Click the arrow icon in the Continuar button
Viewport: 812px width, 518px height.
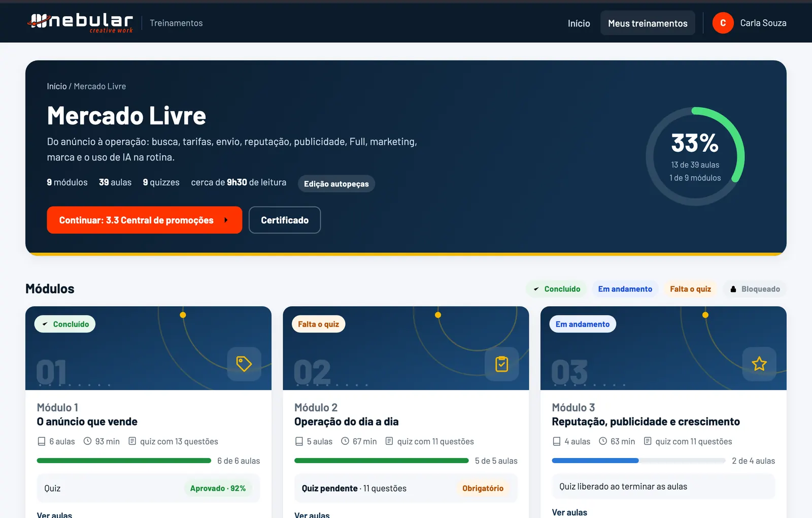[226, 220]
